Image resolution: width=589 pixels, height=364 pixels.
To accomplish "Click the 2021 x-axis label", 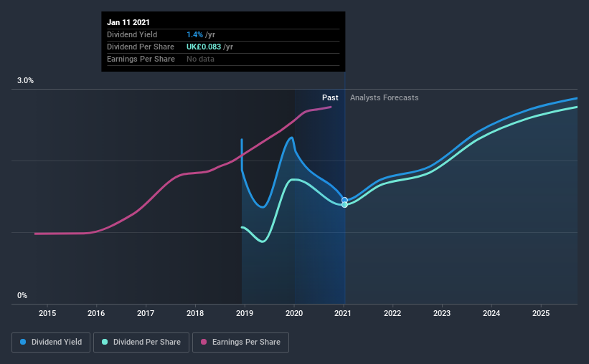I will click(343, 313).
